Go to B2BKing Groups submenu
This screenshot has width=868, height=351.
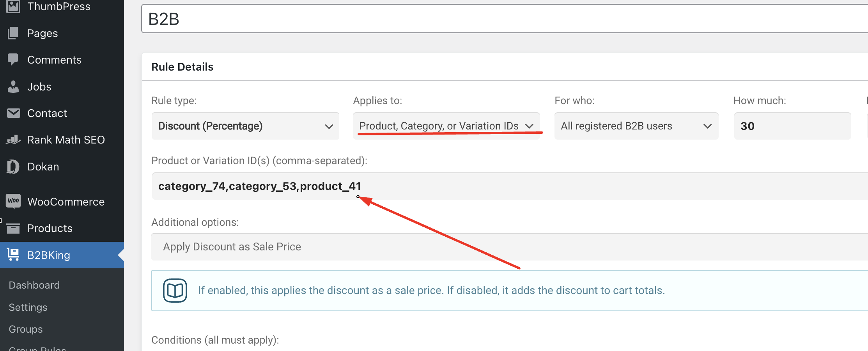tap(26, 329)
